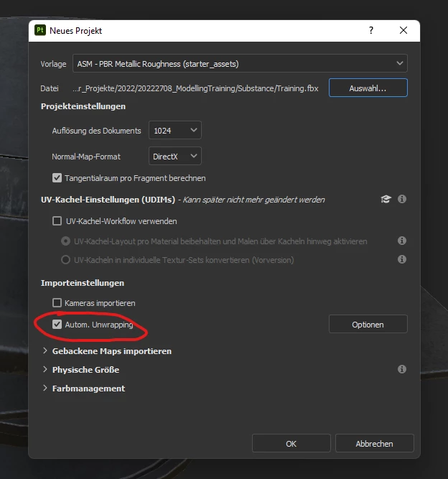Click the Vorlage label

(53, 64)
